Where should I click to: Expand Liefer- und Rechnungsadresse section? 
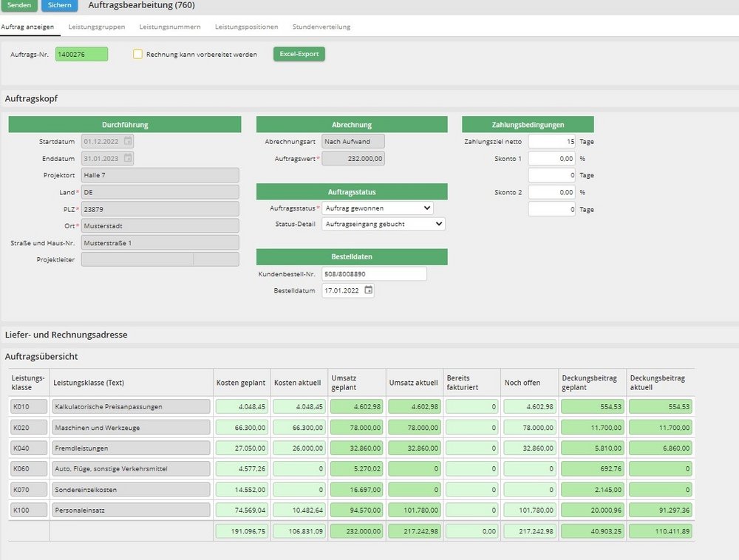[66, 335]
